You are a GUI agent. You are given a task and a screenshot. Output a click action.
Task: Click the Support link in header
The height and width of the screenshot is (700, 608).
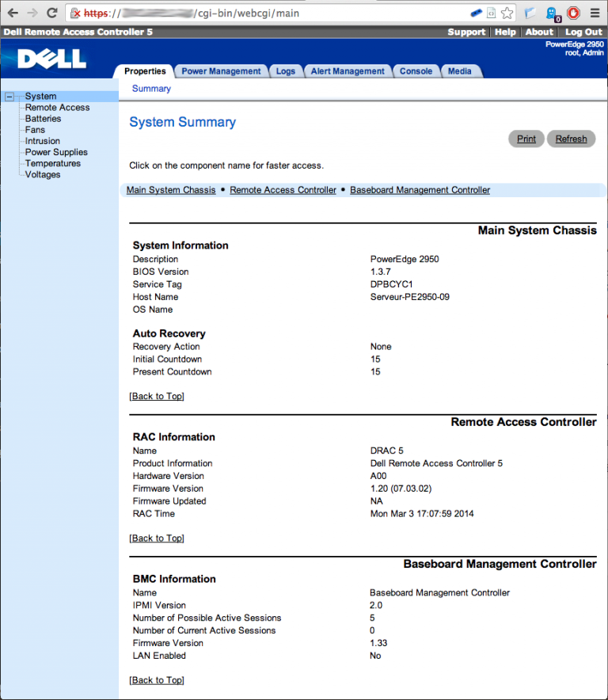tap(466, 32)
